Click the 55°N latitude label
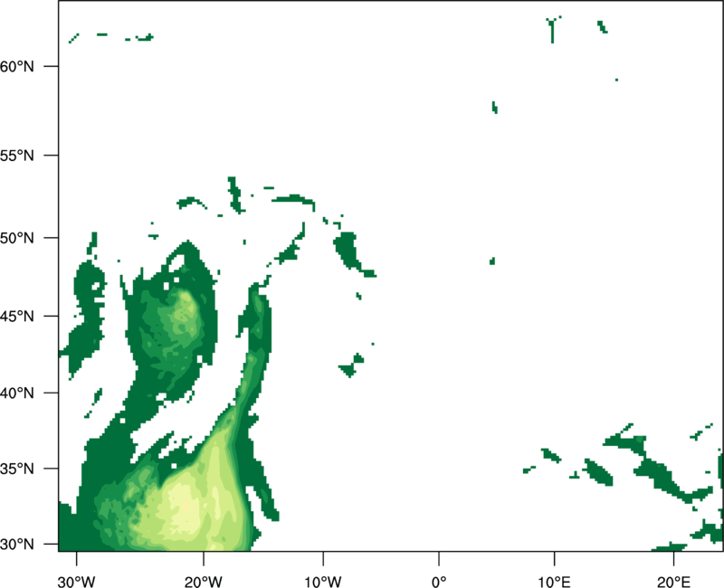The image size is (724, 588). click(x=16, y=156)
